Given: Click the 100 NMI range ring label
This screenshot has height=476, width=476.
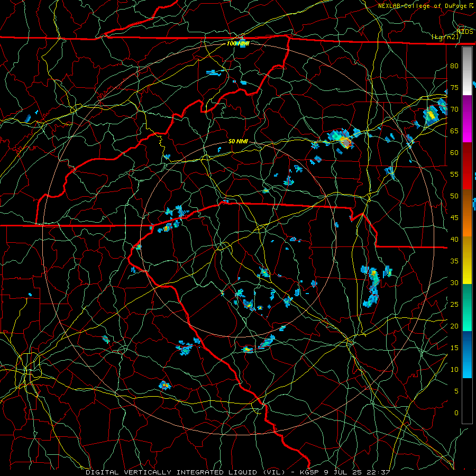Looking at the screenshot, I should pyautogui.click(x=238, y=43).
